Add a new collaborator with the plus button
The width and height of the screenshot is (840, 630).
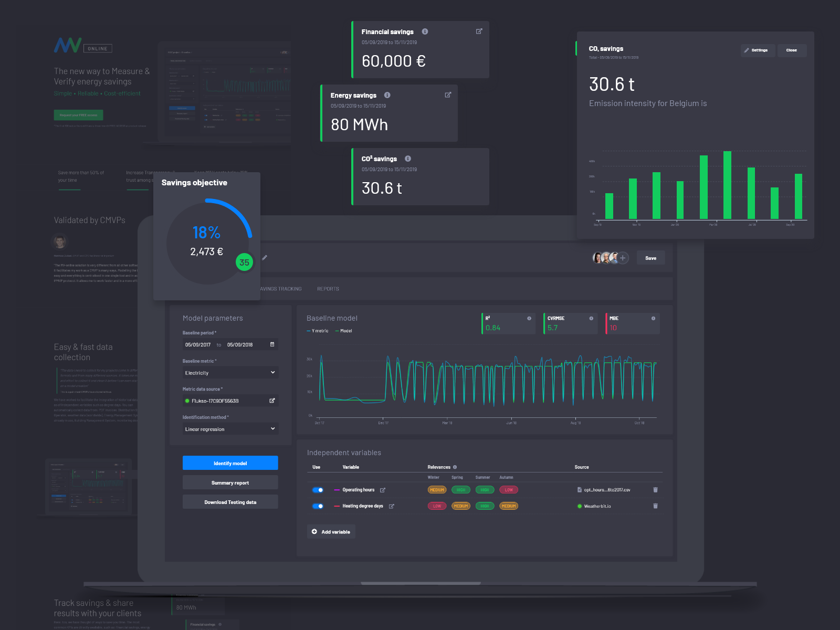pyautogui.click(x=623, y=258)
